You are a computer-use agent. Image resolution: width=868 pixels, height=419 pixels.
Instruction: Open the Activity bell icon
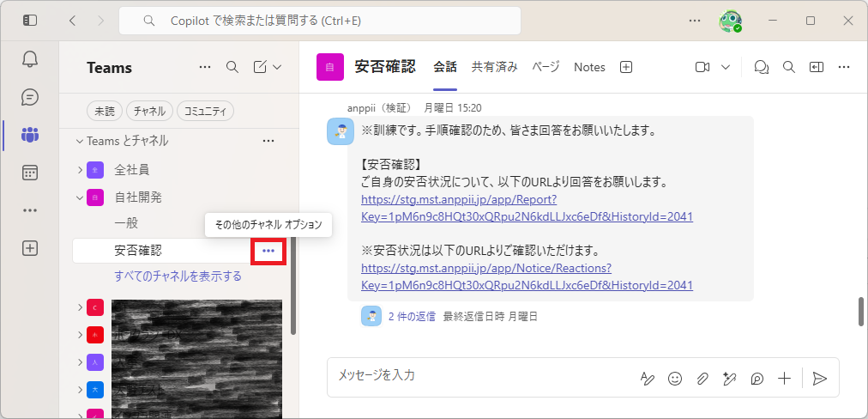(x=30, y=59)
